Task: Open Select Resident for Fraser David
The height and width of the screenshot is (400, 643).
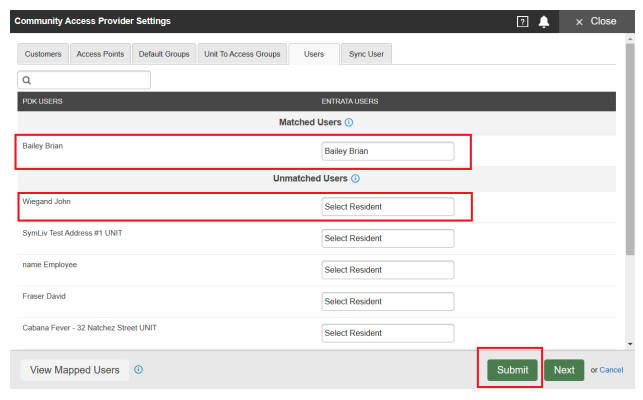Action: coord(388,302)
